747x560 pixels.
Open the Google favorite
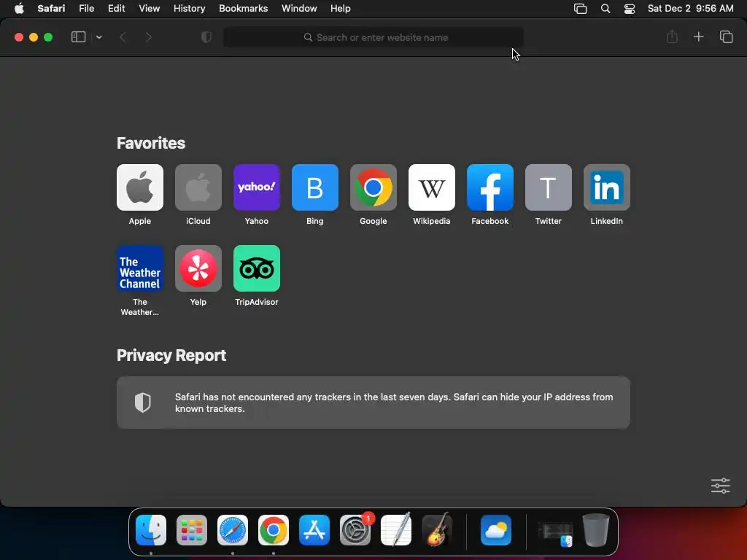tap(373, 187)
